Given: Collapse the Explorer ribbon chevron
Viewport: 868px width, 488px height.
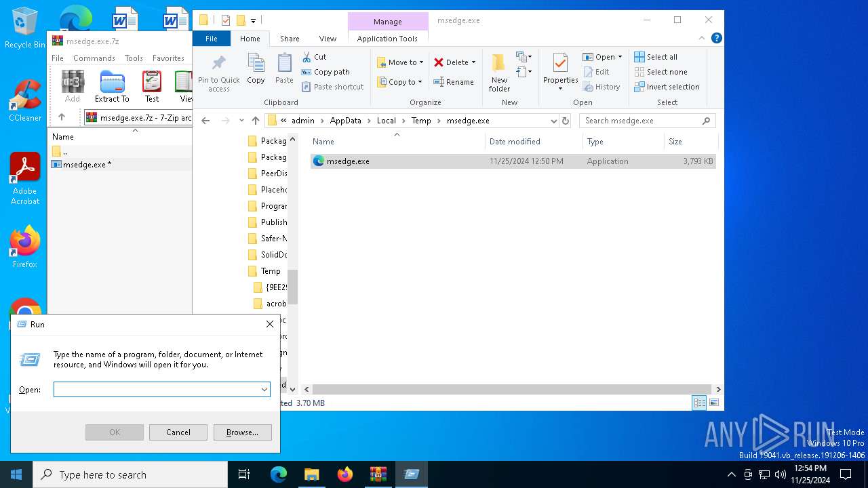Looking at the screenshot, I should pyautogui.click(x=702, y=39).
